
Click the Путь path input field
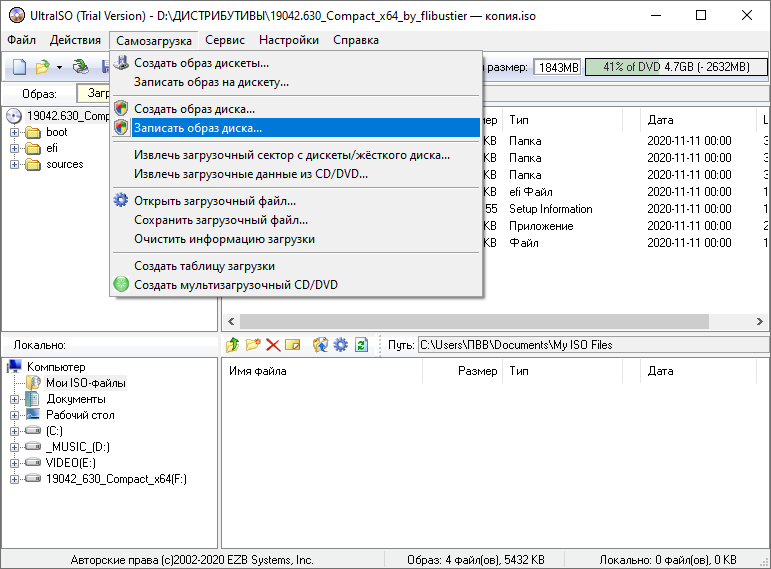[x=593, y=345]
